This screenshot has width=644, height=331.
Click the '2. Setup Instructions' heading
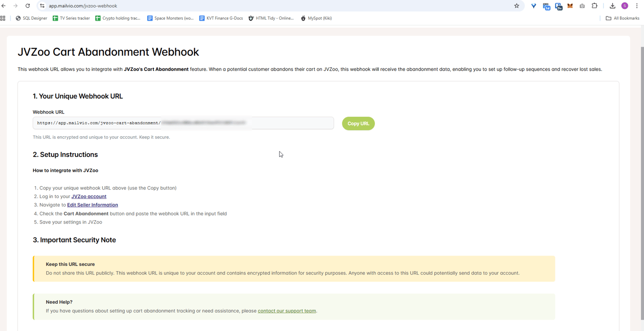tap(65, 155)
